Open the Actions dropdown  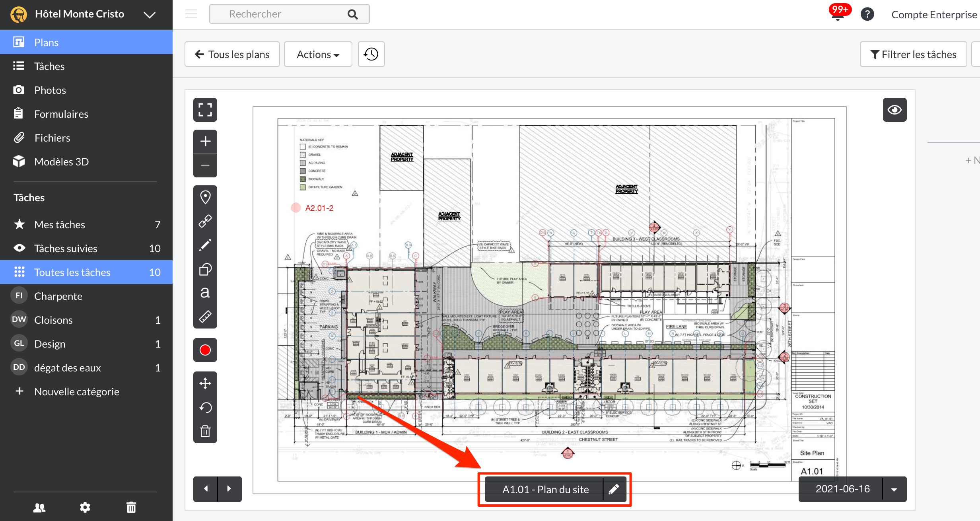(318, 54)
